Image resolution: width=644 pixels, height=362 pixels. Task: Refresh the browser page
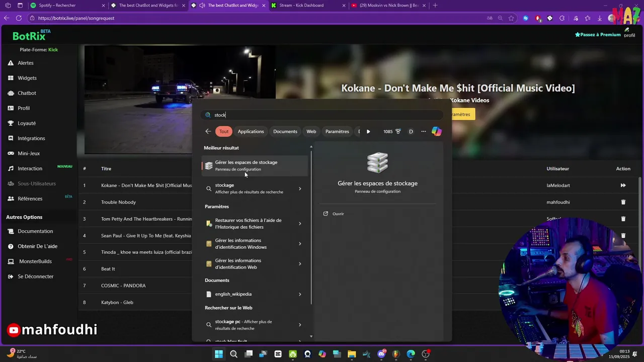19,18
